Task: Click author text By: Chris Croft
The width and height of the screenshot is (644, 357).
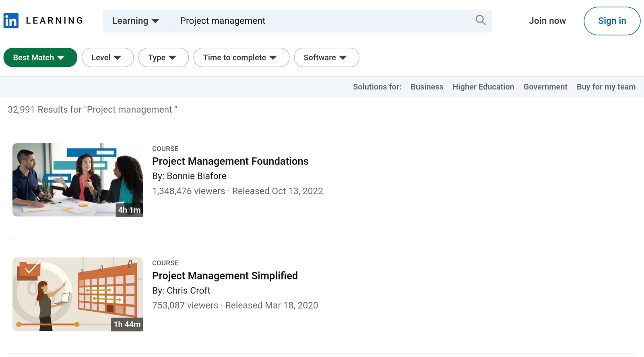Action: click(x=181, y=291)
